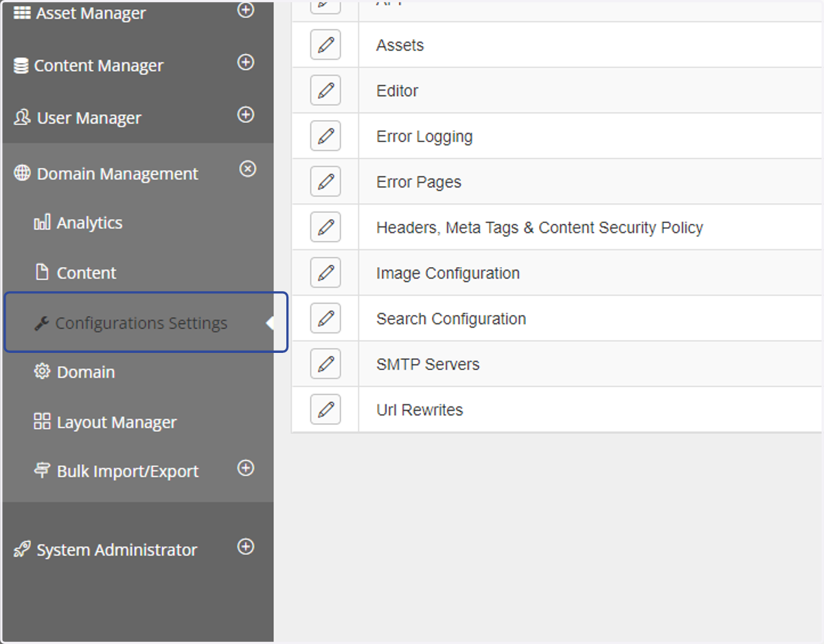Edit the SMTP Servers row

click(325, 364)
